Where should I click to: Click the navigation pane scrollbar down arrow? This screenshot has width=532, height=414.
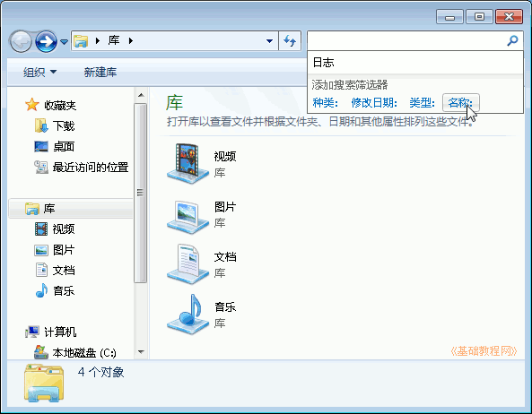[141, 351]
